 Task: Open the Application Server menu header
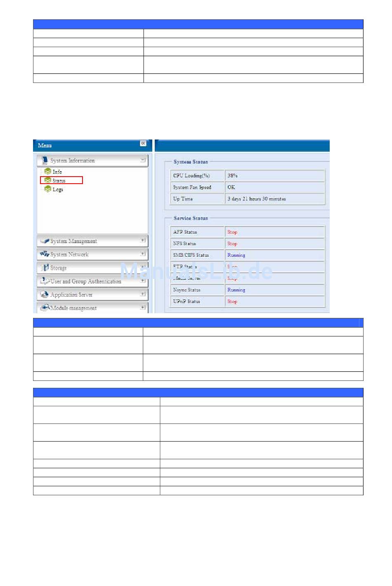pos(92,294)
